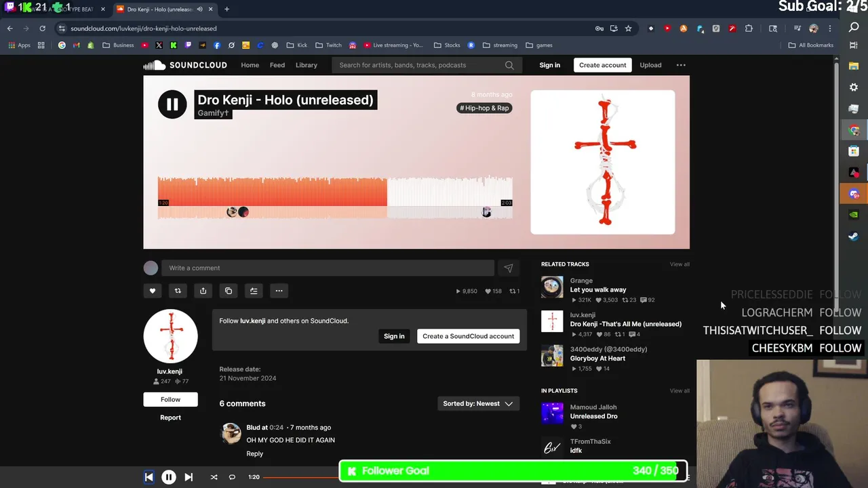Open the three-dot menu in SoundCloud header
Image resolution: width=868 pixels, height=488 pixels.
click(x=681, y=65)
